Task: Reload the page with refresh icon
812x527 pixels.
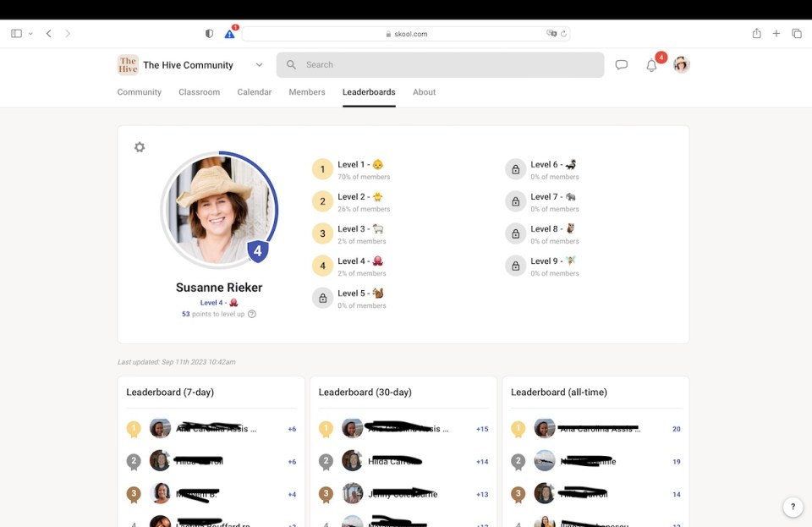Action: click(563, 34)
